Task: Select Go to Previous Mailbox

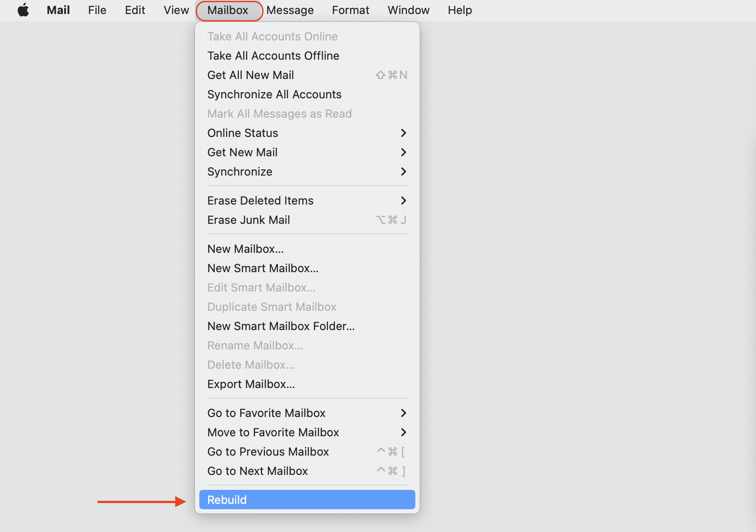Action: (x=268, y=451)
